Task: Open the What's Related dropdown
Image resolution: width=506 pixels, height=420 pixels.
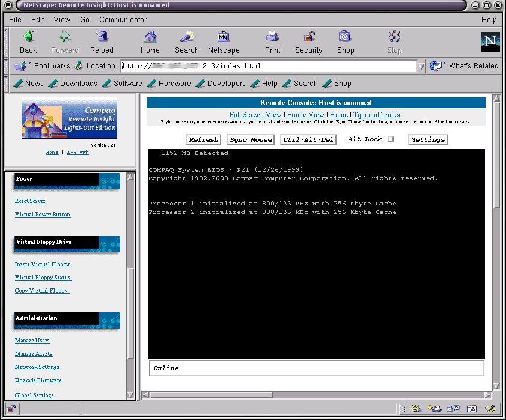Action: point(465,66)
